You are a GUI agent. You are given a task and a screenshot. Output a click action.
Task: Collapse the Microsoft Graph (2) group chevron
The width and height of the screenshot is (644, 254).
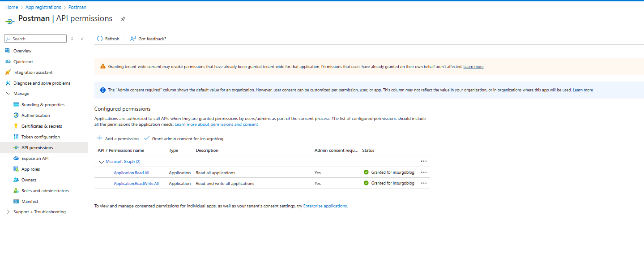(101, 162)
